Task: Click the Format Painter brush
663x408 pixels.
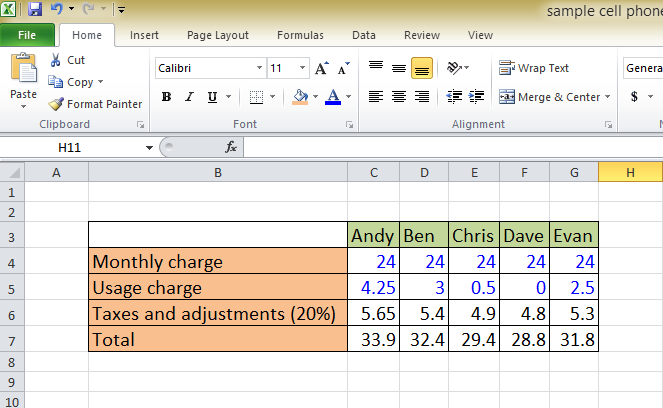Action: coord(57,104)
